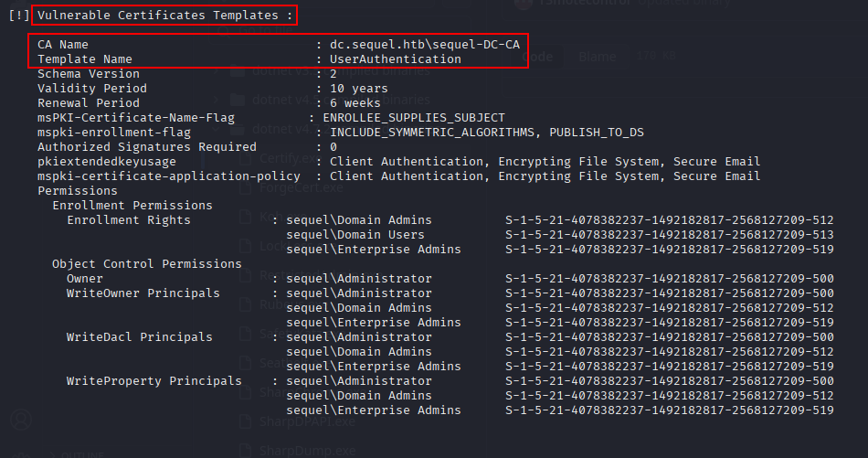Select the 'CA Name' label

tap(62, 44)
